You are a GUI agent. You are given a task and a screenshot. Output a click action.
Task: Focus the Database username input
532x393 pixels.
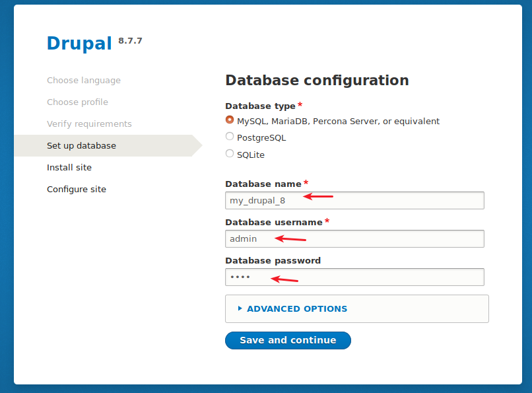(x=354, y=238)
